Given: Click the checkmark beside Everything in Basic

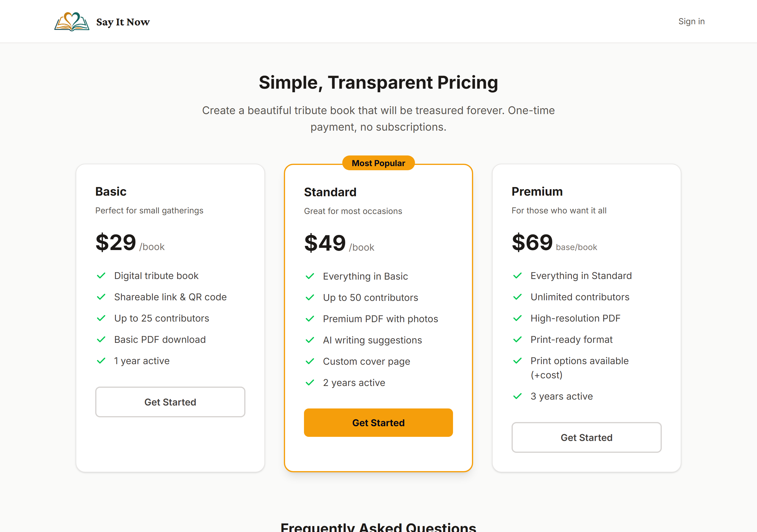Looking at the screenshot, I should click(310, 276).
